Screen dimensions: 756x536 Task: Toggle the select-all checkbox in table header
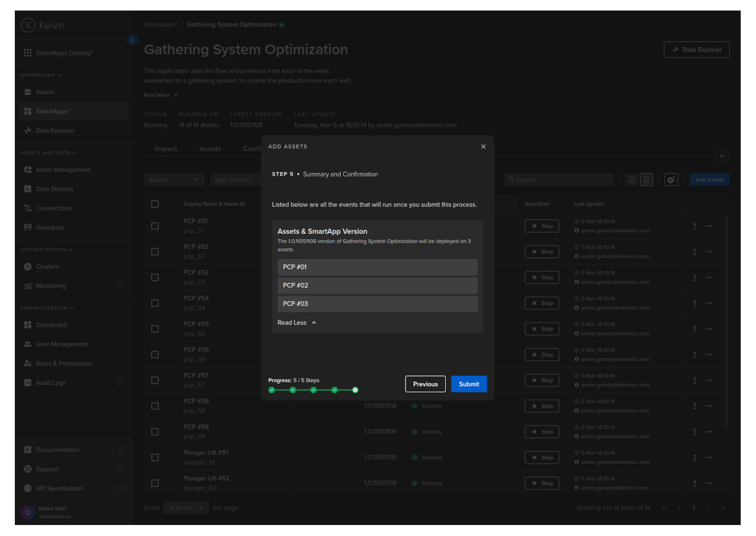[x=155, y=204]
